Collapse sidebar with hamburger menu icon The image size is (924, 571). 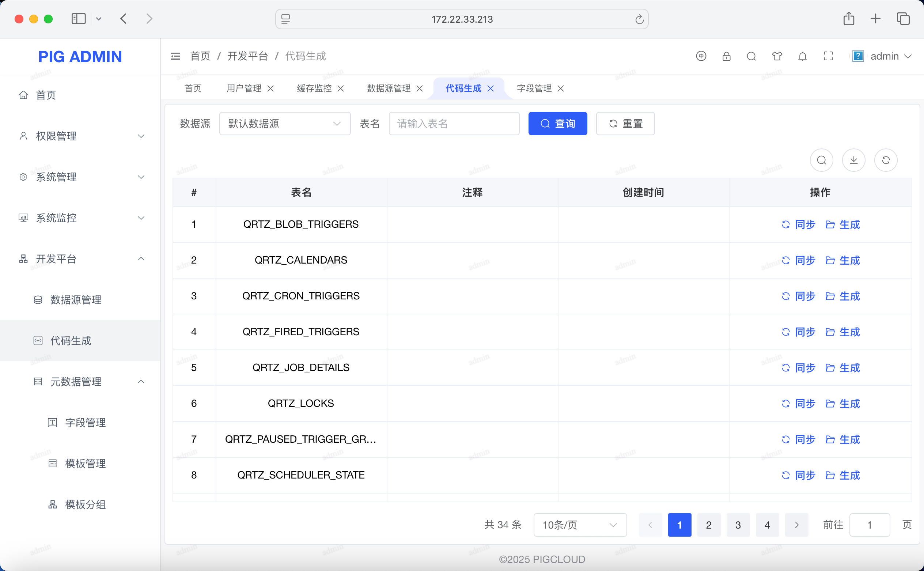[175, 56]
